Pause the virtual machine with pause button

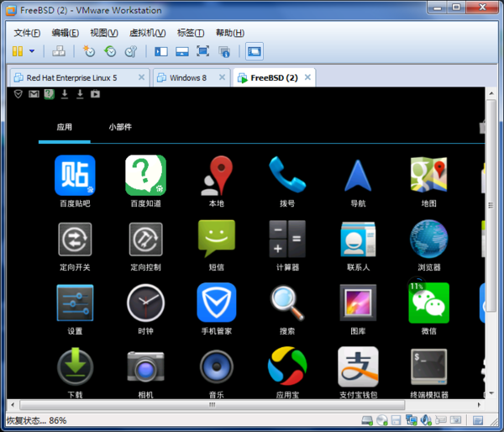tap(18, 51)
